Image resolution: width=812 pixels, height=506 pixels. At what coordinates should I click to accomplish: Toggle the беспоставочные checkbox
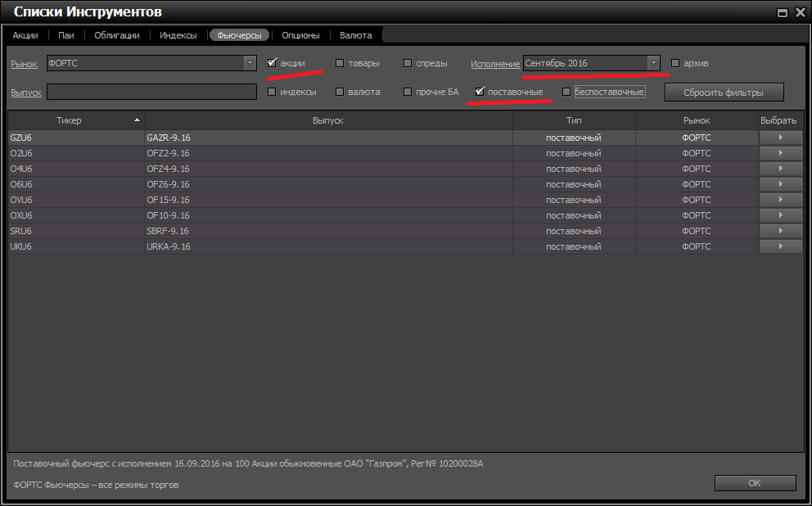pos(566,92)
